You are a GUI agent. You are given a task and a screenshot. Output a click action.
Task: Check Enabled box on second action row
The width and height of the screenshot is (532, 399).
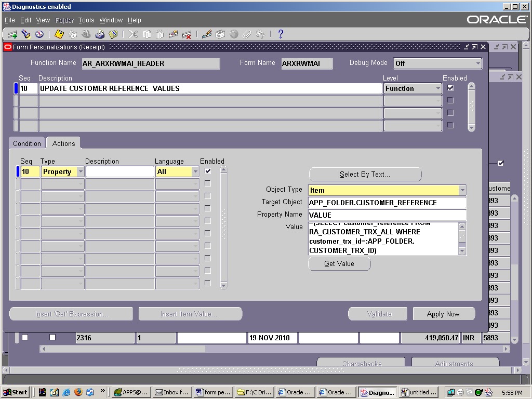[208, 183]
